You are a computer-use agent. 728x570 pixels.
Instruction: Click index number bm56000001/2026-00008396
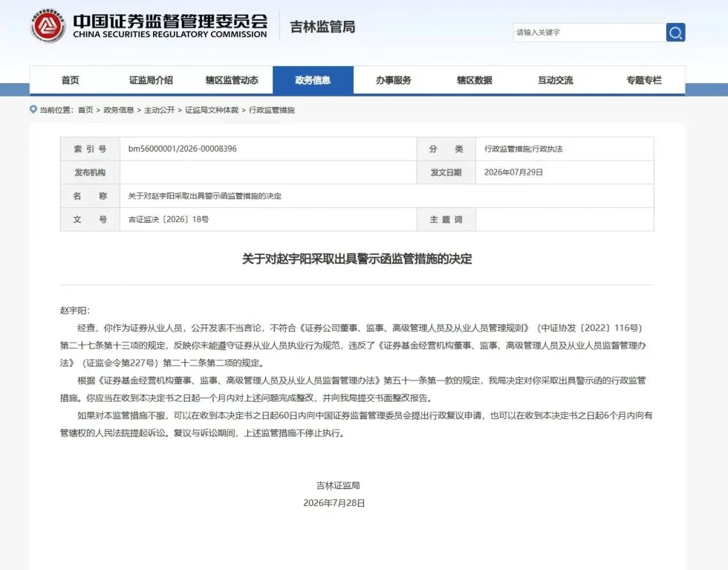[183, 148]
